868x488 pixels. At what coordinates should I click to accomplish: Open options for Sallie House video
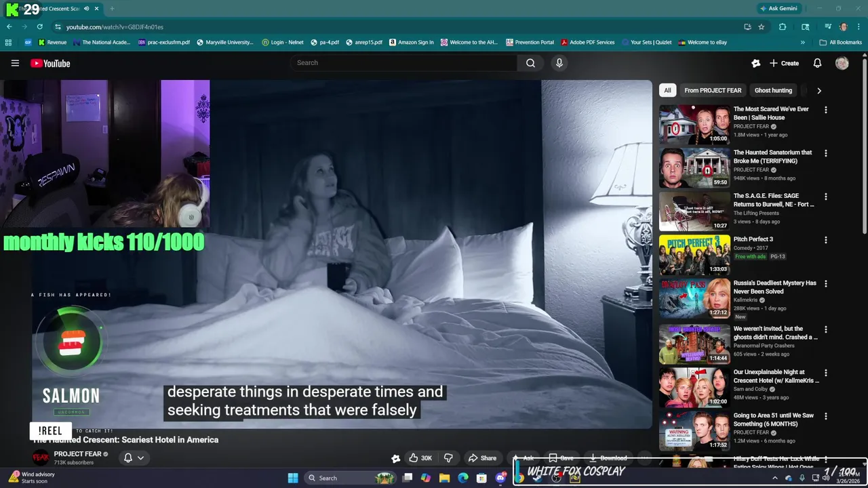825,110
